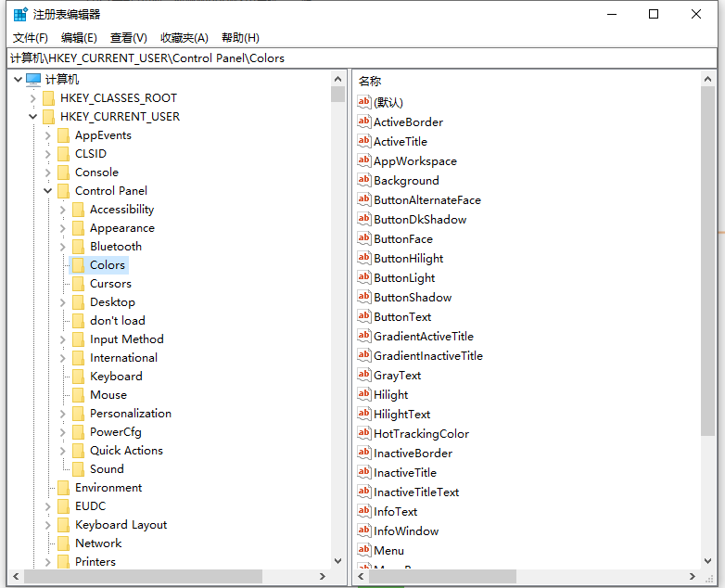Click the ab icon next to ButtonFace

[364, 238]
